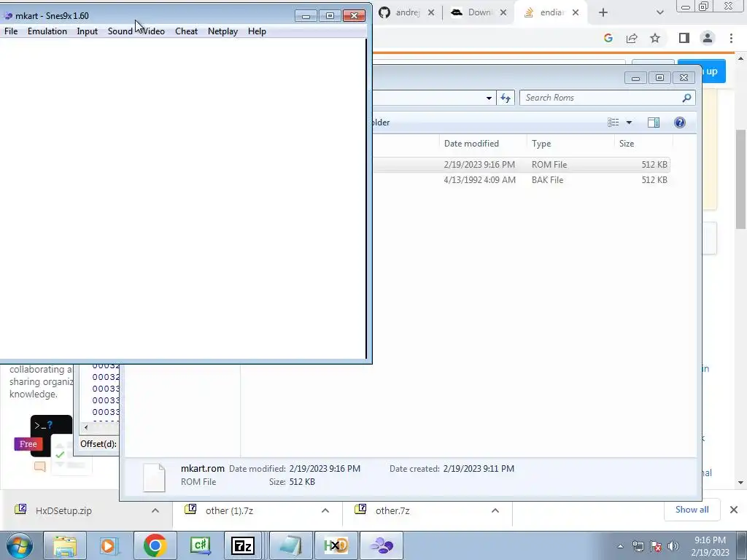The width and height of the screenshot is (747, 560).
Task: Show hidden system tray icons
Action: [620, 546]
